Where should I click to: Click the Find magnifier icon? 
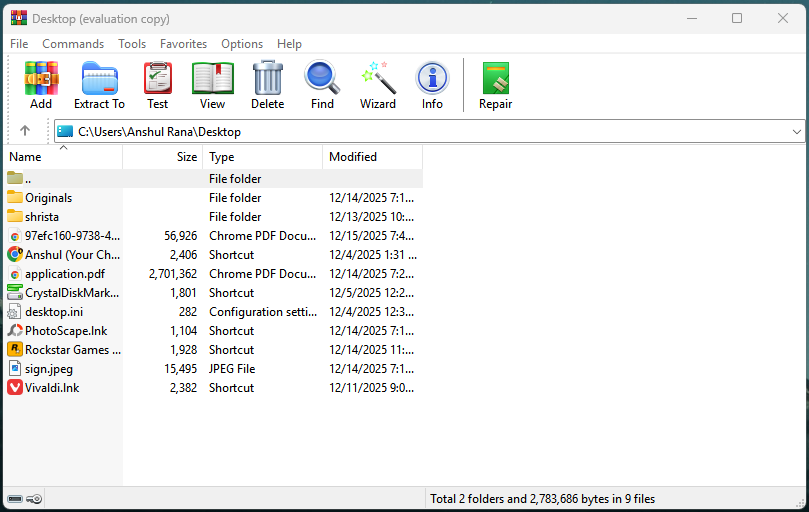322,78
